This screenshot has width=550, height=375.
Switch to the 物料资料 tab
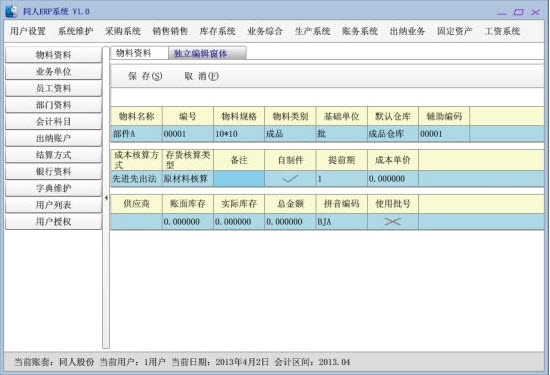click(139, 53)
